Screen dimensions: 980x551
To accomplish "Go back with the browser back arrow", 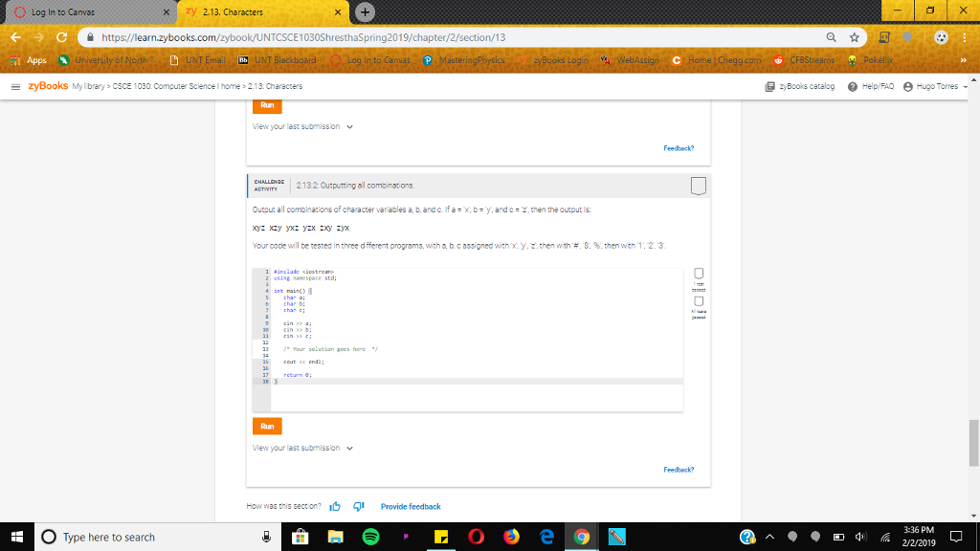I will pyautogui.click(x=15, y=37).
